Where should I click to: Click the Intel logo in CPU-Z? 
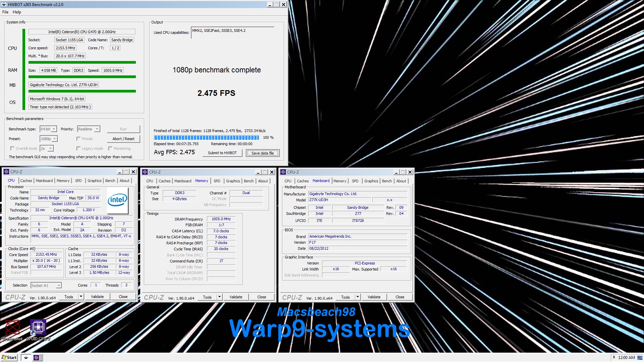tap(117, 200)
